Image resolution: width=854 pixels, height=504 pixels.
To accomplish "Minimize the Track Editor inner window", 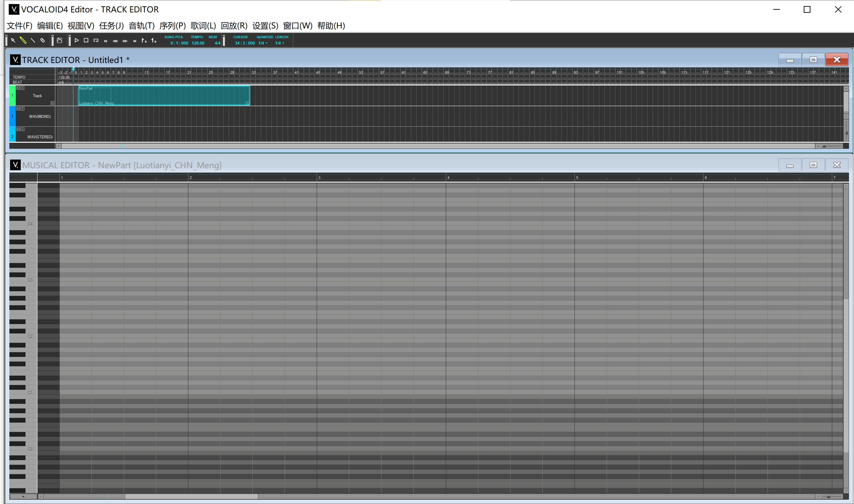I will pyautogui.click(x=790, y=60).
